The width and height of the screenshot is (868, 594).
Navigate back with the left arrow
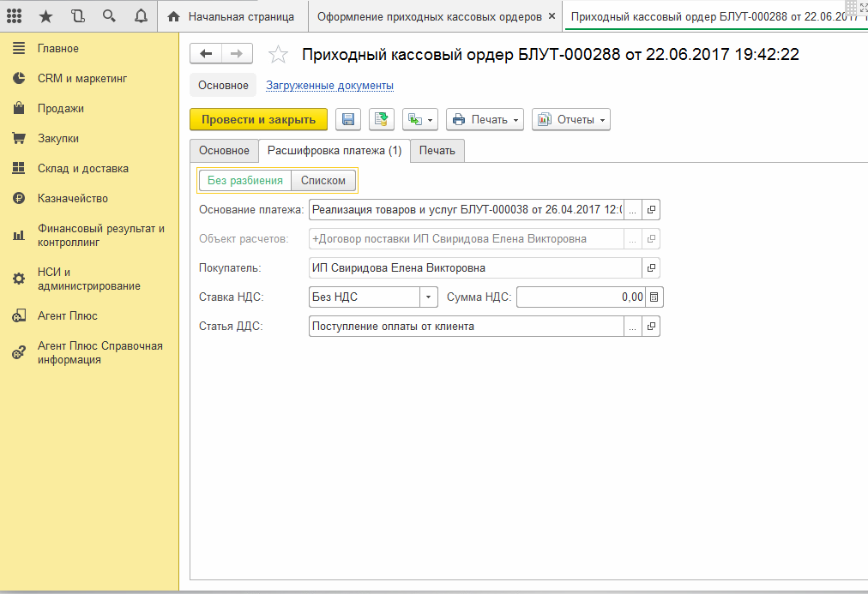click(206, 53)
